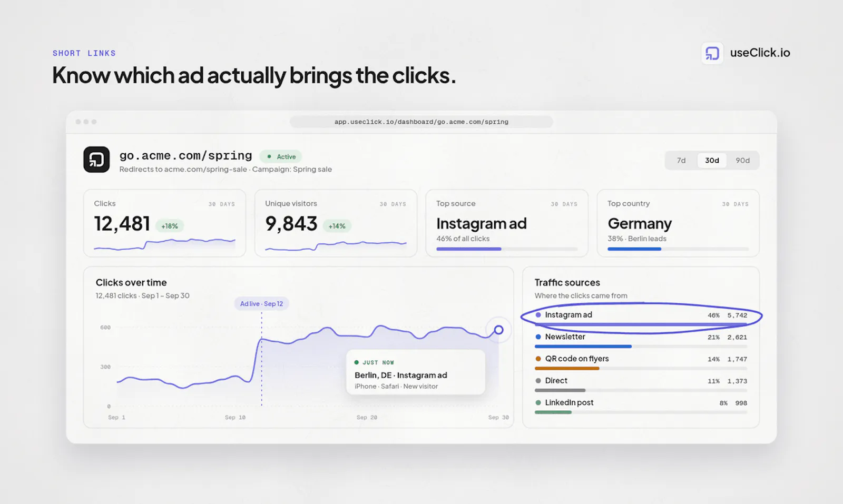Image resolution: width=843 pixels, height=504 pixels.
Task: Click the useClick.io logo icon
Action: tap(712, 53)
